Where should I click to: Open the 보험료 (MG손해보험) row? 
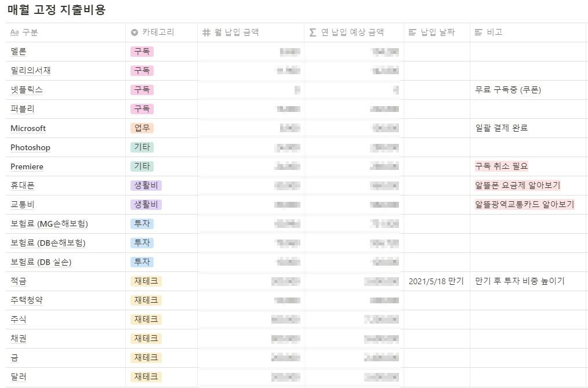pyautogui.click(x=49, y=224)
